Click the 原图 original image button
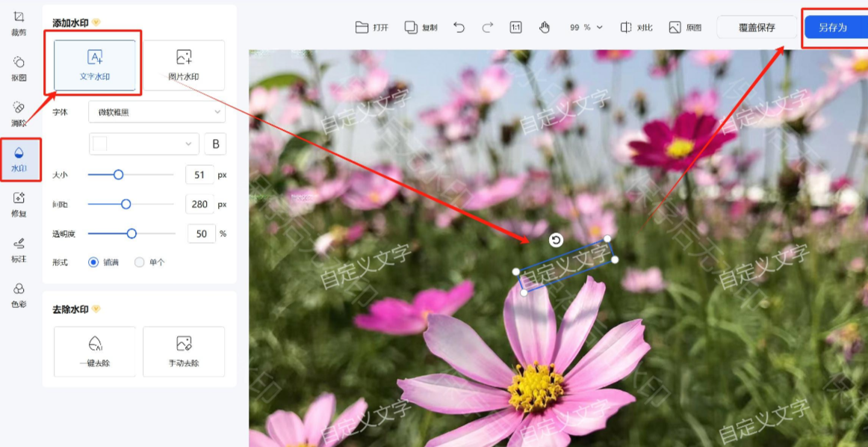Screen dimensions: 868x447 685,27
